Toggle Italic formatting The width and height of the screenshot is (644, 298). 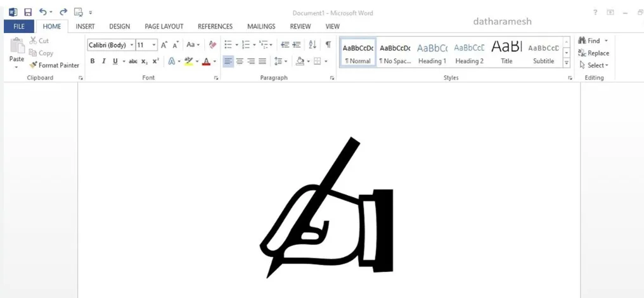coord(103,62)
